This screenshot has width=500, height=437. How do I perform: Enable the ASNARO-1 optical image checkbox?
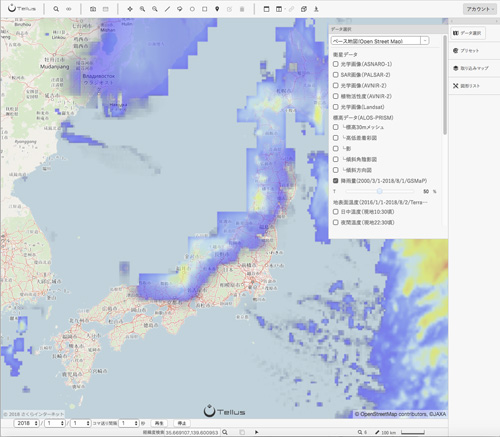click(336, 64)
